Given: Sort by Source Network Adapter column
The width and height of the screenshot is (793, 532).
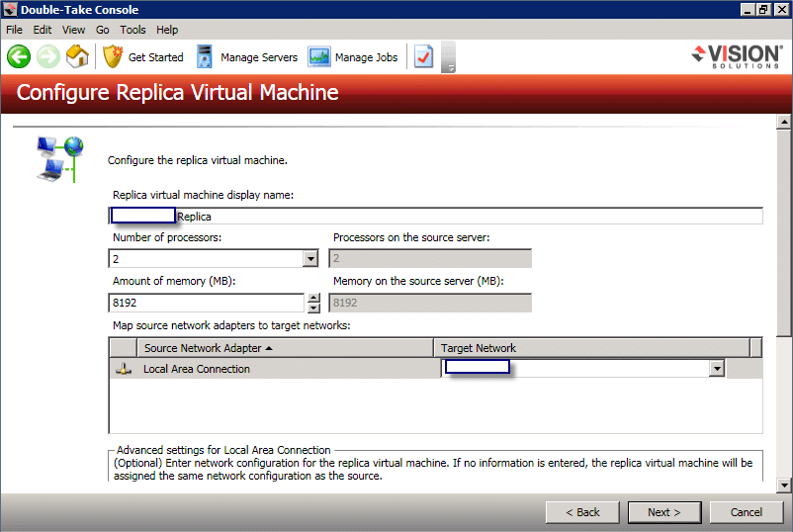Looking at the screenshot, I should (x=285, y=348).
